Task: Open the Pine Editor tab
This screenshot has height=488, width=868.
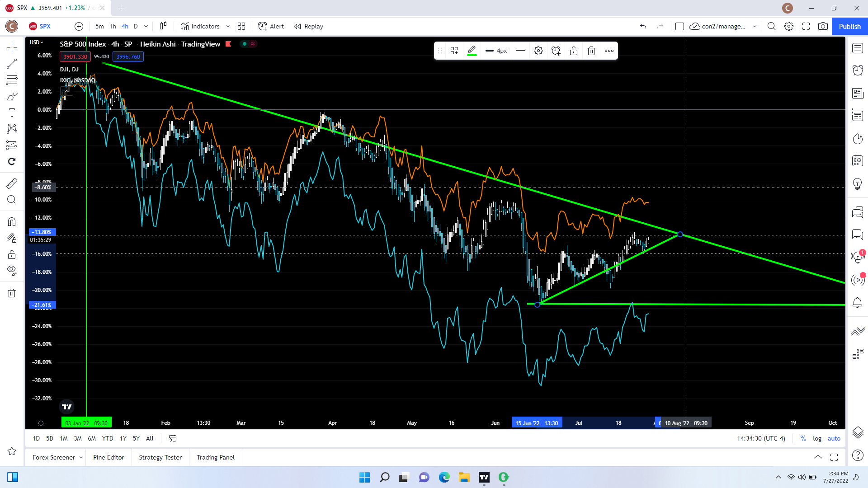Action: click(x=108, y=457)
